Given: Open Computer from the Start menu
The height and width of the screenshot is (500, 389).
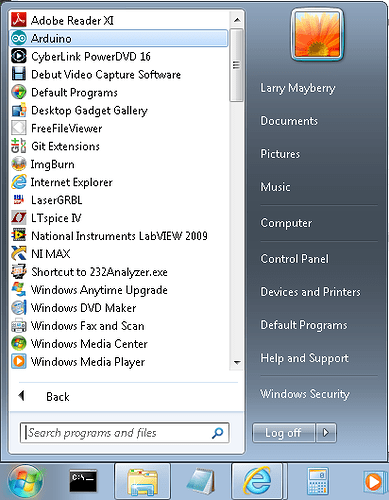Looking at the screenshot, I should (x=286, y=223).
